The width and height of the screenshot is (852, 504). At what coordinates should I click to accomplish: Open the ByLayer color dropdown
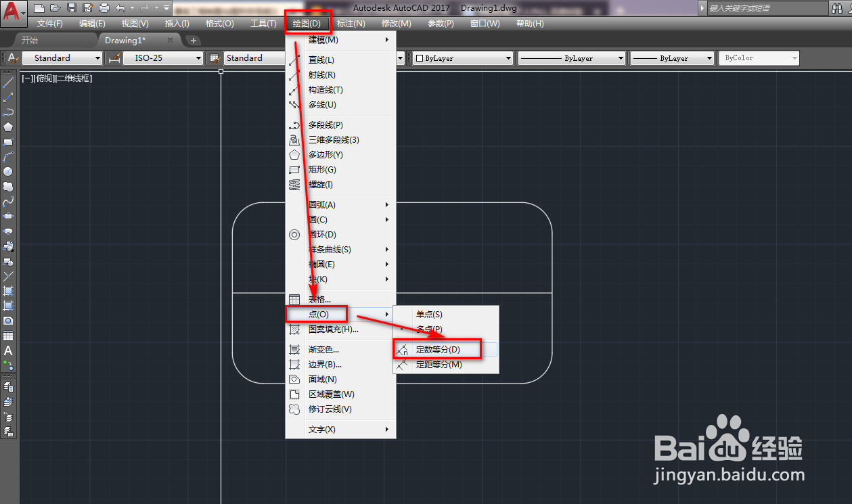(x=462, y=58)
